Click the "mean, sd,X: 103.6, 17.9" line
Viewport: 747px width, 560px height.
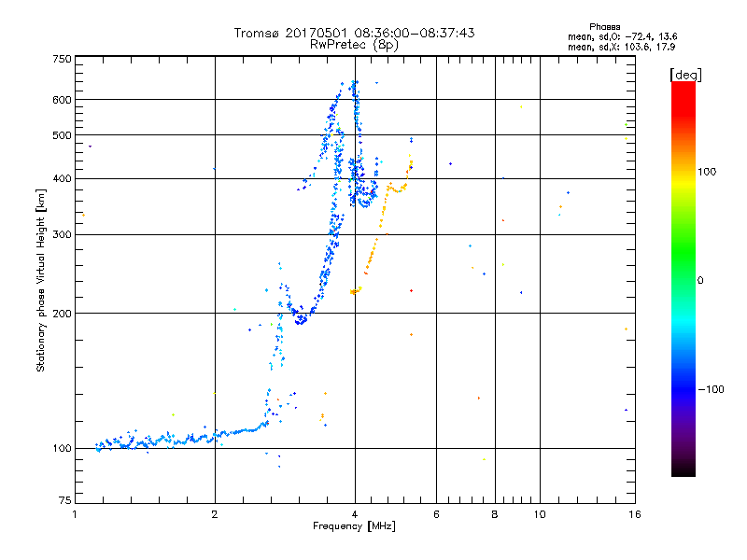(621, 47)
